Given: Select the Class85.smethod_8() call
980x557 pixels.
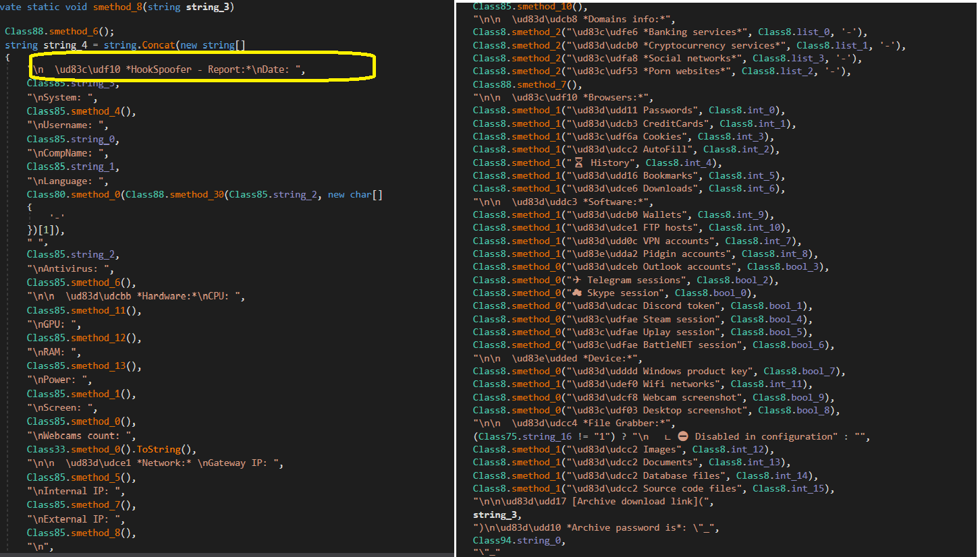Looking at the screenshot, I should point(82,533).
